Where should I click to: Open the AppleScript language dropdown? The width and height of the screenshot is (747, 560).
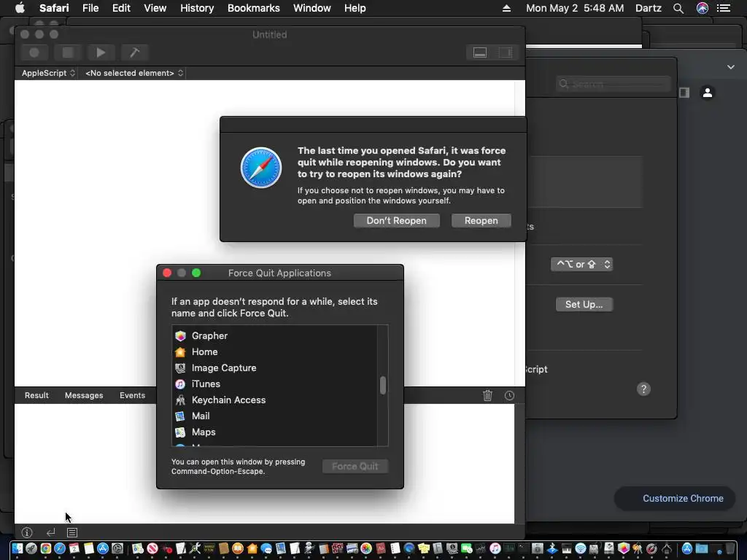[48, 73]
